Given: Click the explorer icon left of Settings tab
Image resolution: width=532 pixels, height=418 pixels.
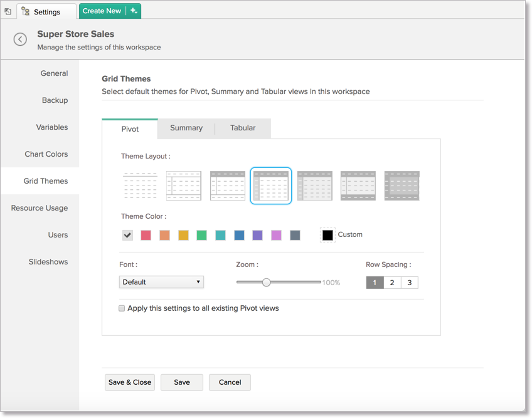Looking at the screenshot, I should point(8,11).
